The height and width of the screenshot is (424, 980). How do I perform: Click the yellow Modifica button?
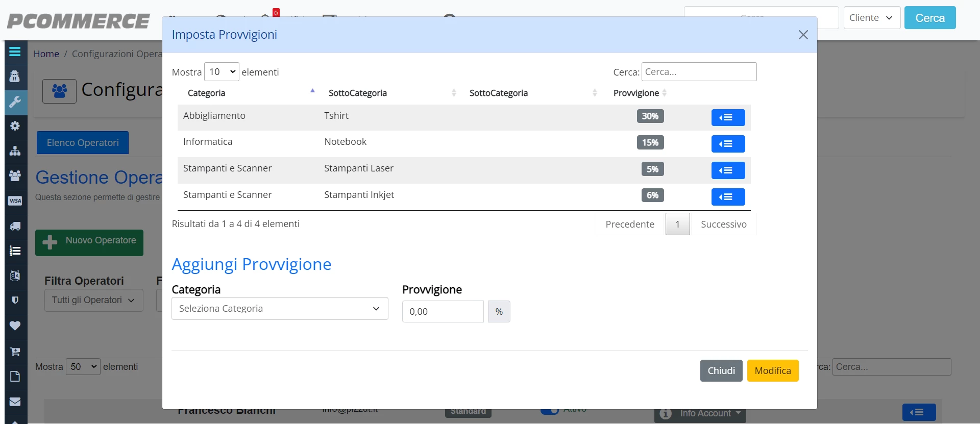pos(773,371)
